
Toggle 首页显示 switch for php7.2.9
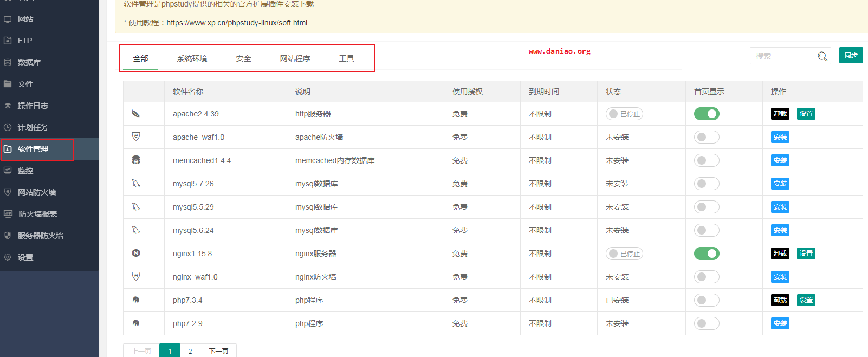tap(707, 323)
